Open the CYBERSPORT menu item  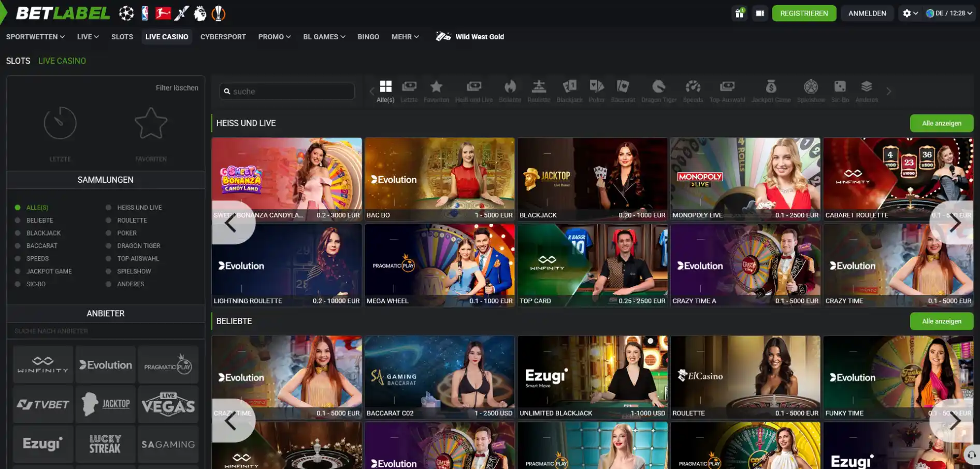pyautogui.click(x=223, y=37)
